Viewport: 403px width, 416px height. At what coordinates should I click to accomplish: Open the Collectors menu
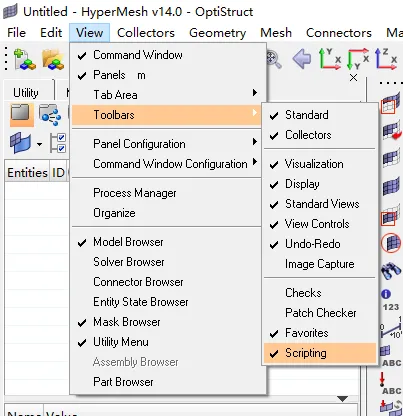[146, 33]
